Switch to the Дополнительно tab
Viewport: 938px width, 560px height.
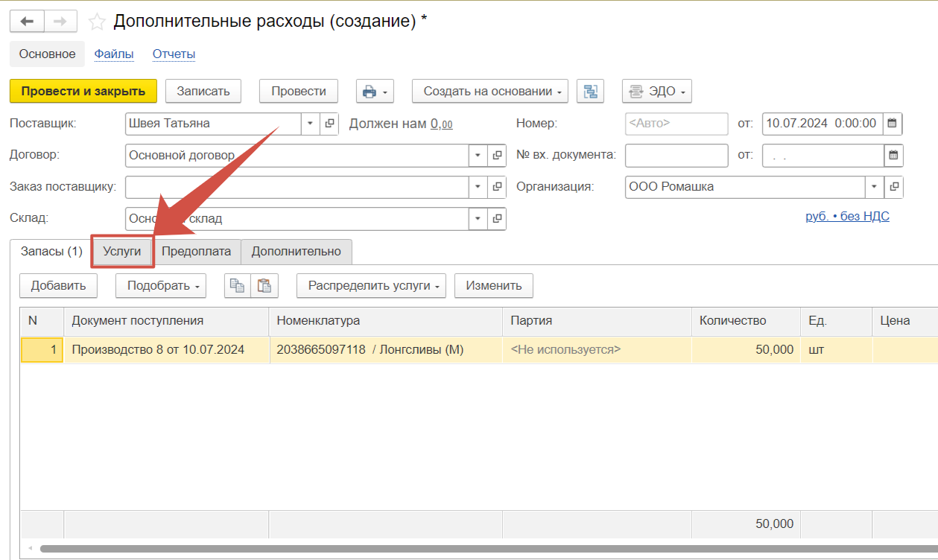point(296,252)
